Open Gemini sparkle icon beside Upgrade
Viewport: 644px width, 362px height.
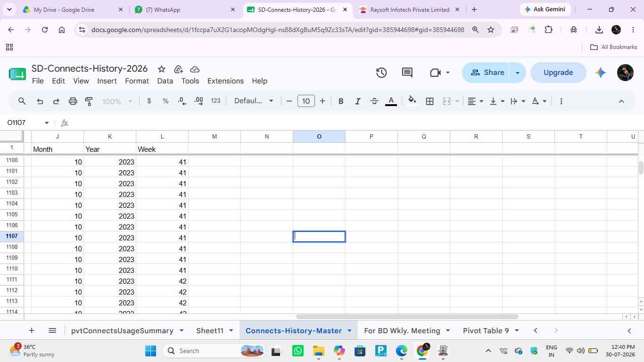coord(600,73)
